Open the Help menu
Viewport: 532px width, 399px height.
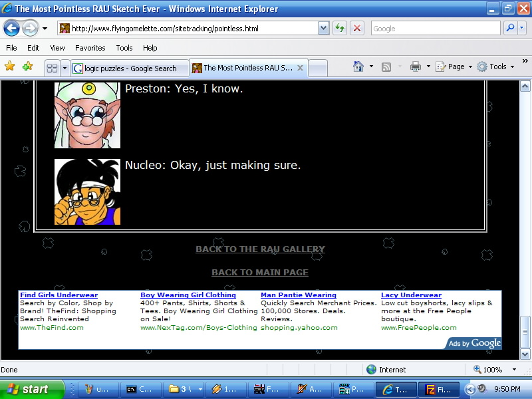point(150,48)
